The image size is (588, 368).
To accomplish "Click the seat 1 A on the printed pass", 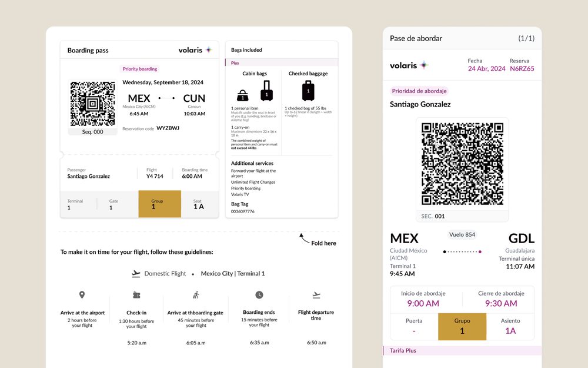I will pos(199,207).
